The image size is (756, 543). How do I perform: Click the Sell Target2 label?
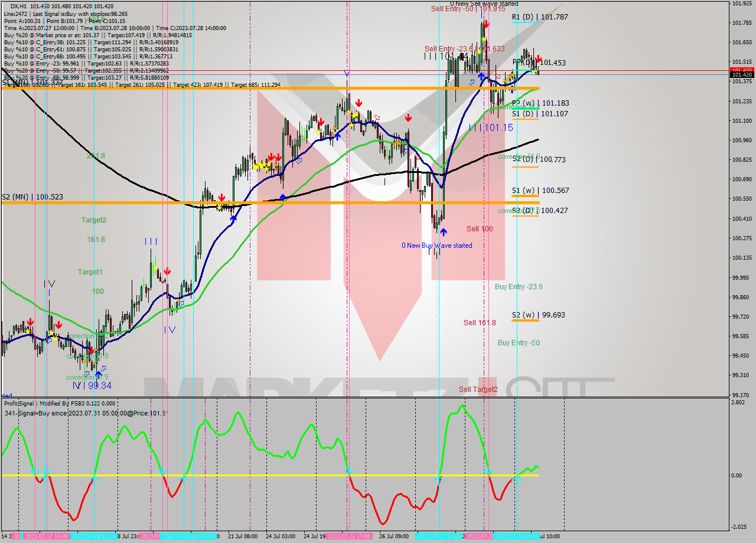[478, 390]
